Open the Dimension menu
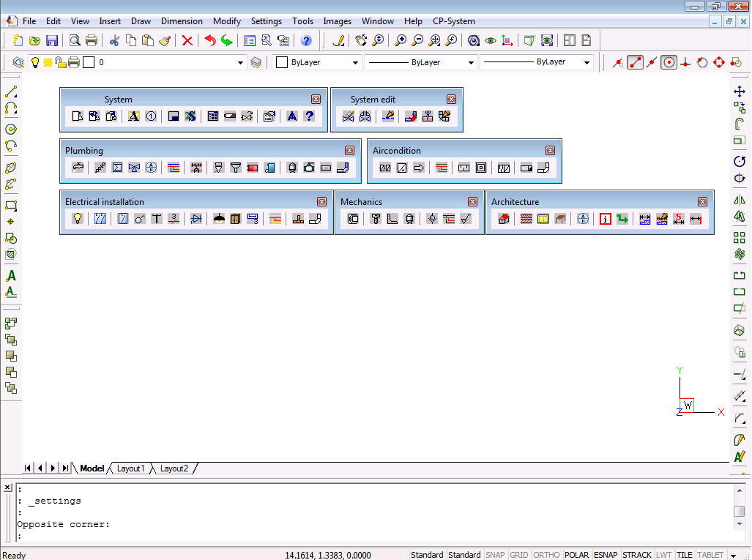 182,21
